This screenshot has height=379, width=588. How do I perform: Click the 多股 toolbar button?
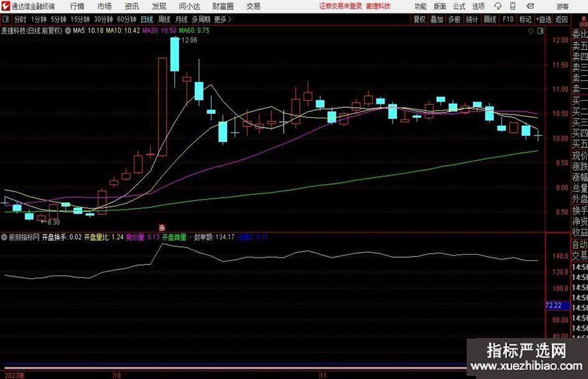(454, 19)
